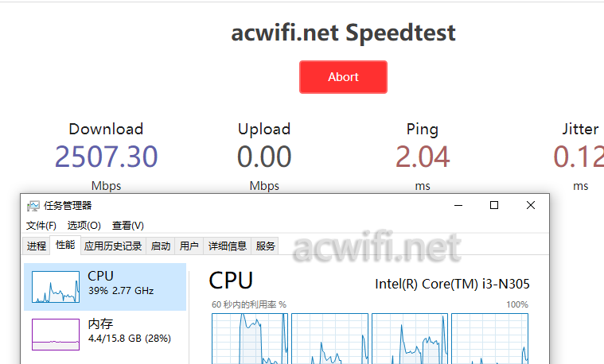
Task: Click the red Abort button
Action: pos(343,77)
